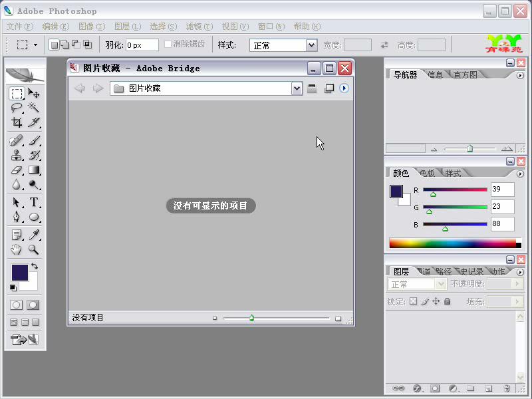This screenshot has width=532, height=399.
Task: Enable New Selection mode in options bar
Action: (54, 45)
